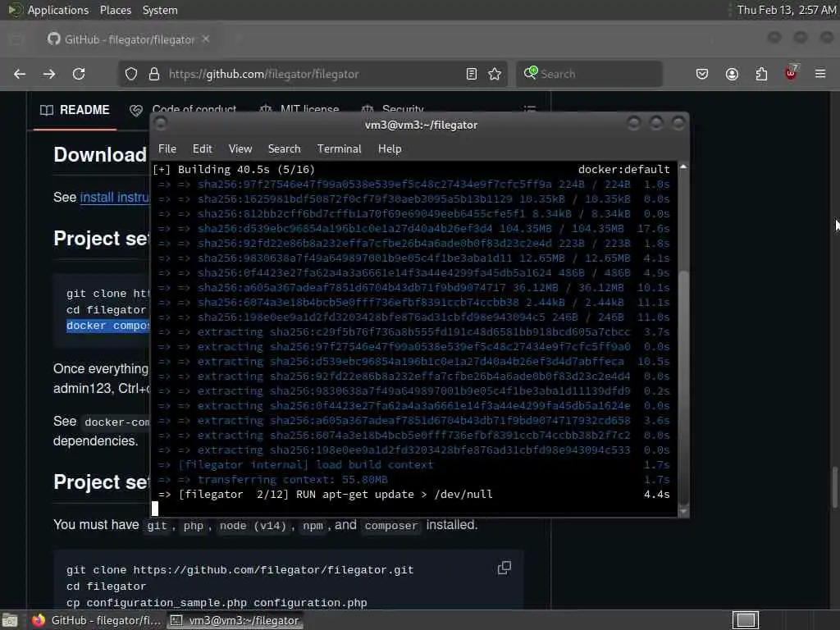Open the terminal Search menu

coord(284,149)
